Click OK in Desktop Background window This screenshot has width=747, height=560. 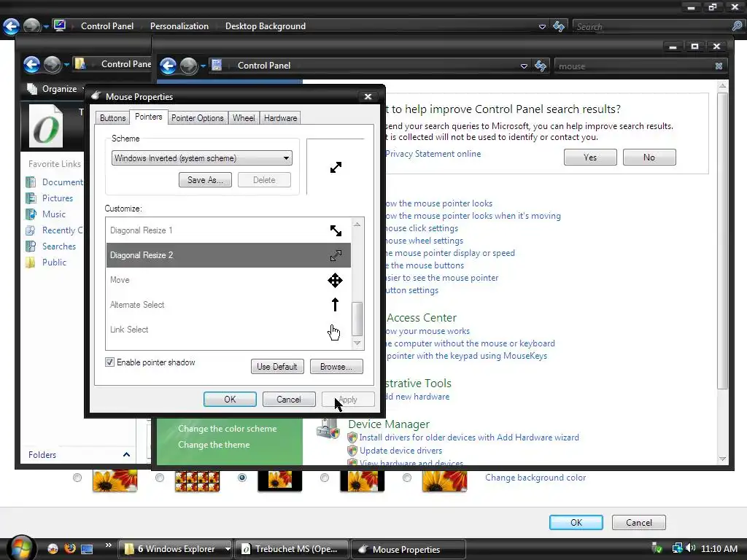(576, 522)
